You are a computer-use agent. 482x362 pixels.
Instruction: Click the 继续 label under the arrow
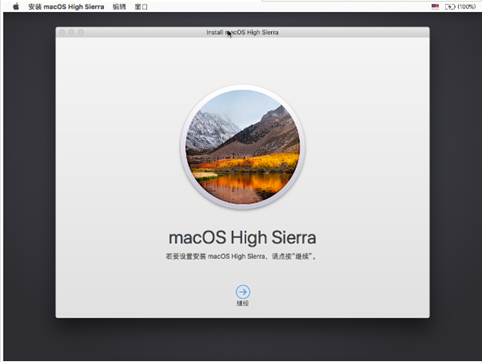(x=243, y=303)
